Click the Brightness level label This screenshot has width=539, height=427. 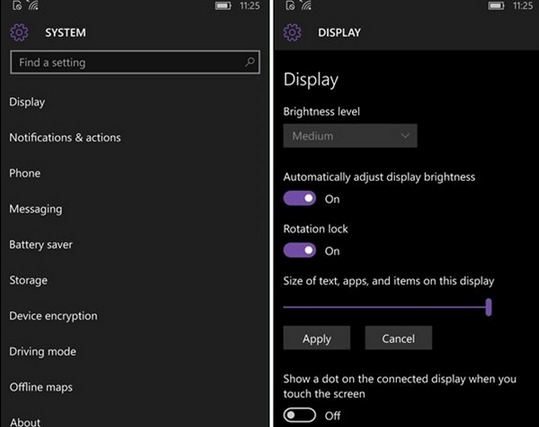click(321, 111)
